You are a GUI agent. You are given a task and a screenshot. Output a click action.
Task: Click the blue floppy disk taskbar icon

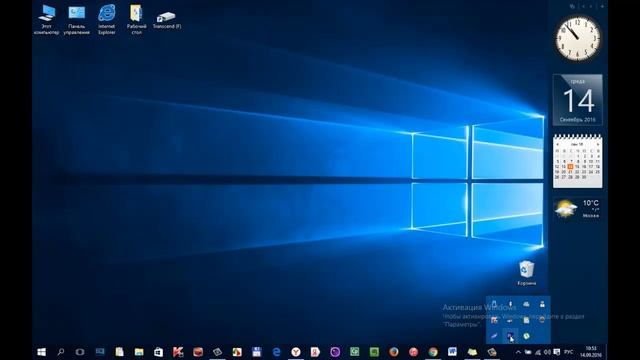pos(256,352)
